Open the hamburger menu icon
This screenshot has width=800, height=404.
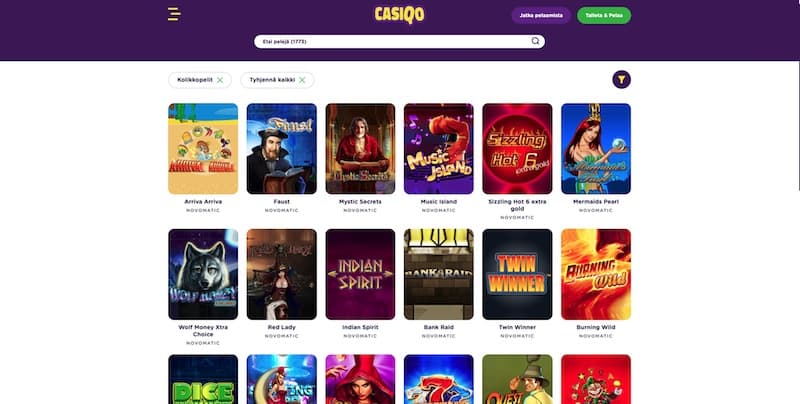pos(174,14)
